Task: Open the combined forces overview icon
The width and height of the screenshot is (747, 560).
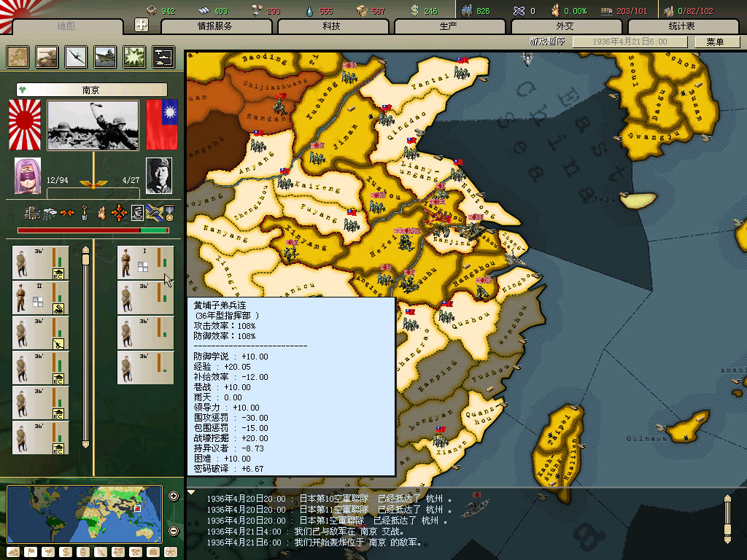Action: tap(163, 57)
